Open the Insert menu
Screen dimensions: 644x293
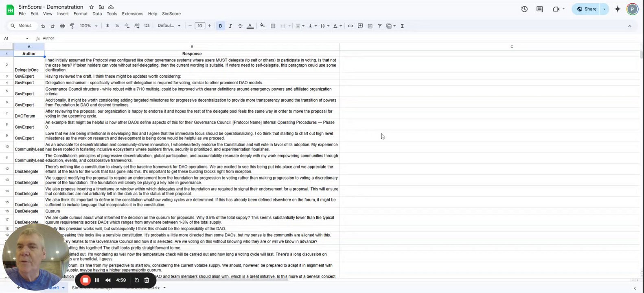(x=63, y=13)
